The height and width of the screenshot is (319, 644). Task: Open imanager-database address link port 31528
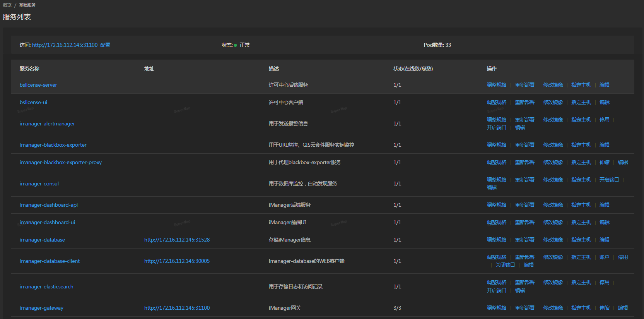[x=177, y=240]
